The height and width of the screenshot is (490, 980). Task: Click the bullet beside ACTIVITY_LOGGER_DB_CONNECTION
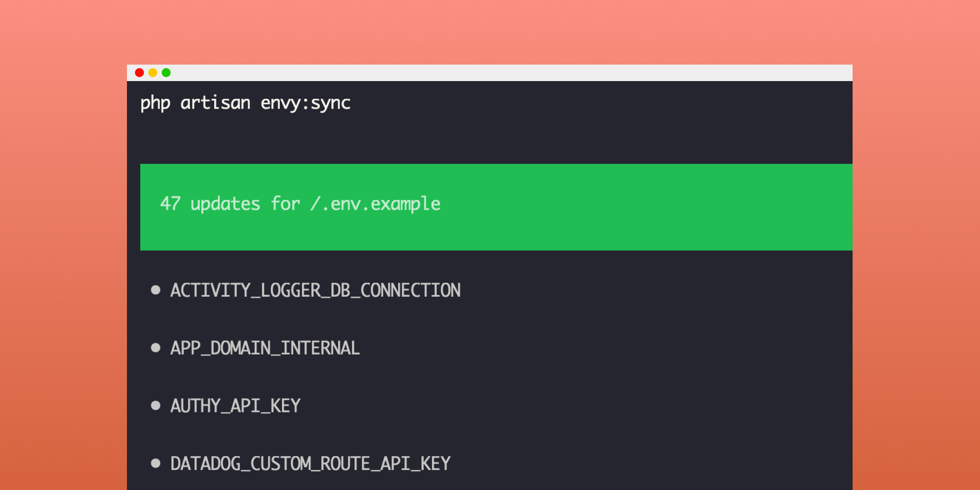point(155,290)
